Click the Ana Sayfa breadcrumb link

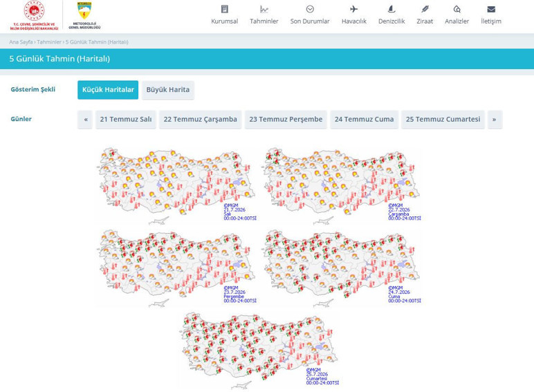[x=21, y=42]
